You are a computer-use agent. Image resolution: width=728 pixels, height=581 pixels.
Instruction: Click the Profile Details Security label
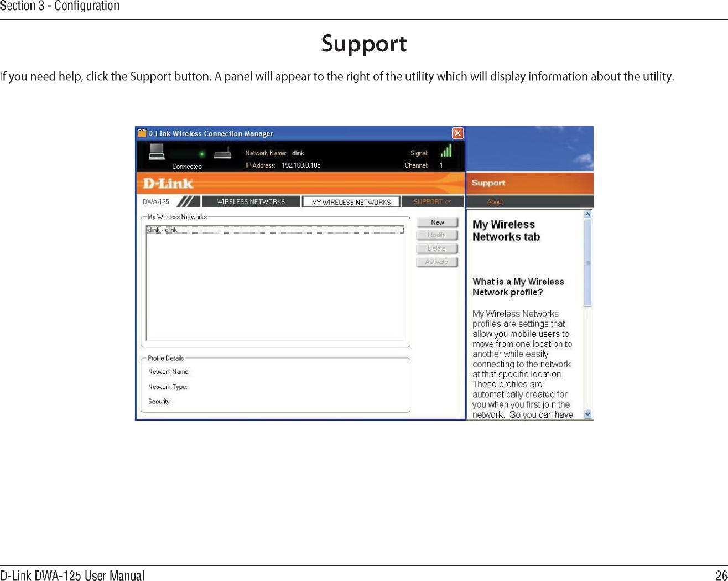pos(159,402)
